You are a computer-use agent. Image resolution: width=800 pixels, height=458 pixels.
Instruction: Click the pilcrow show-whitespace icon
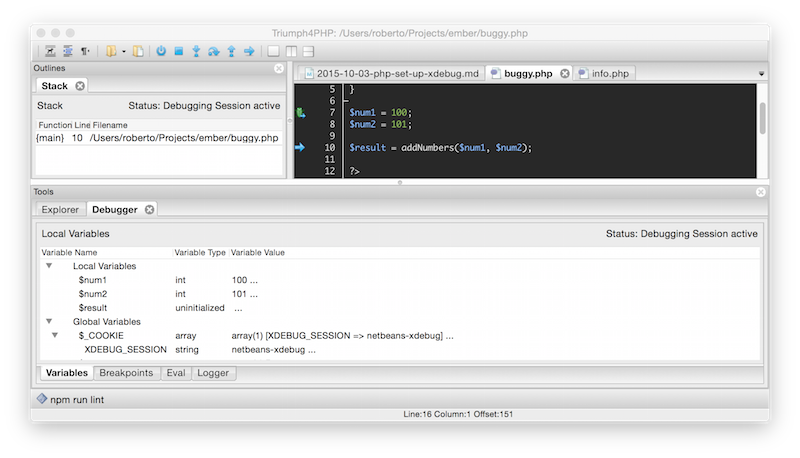(x=84, y=51)
